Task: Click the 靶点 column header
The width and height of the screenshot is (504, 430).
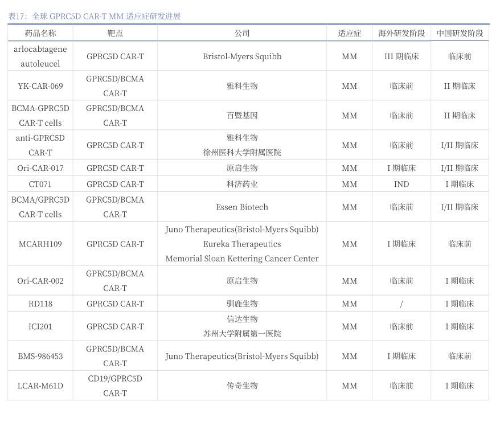Action: click(115, 33)
